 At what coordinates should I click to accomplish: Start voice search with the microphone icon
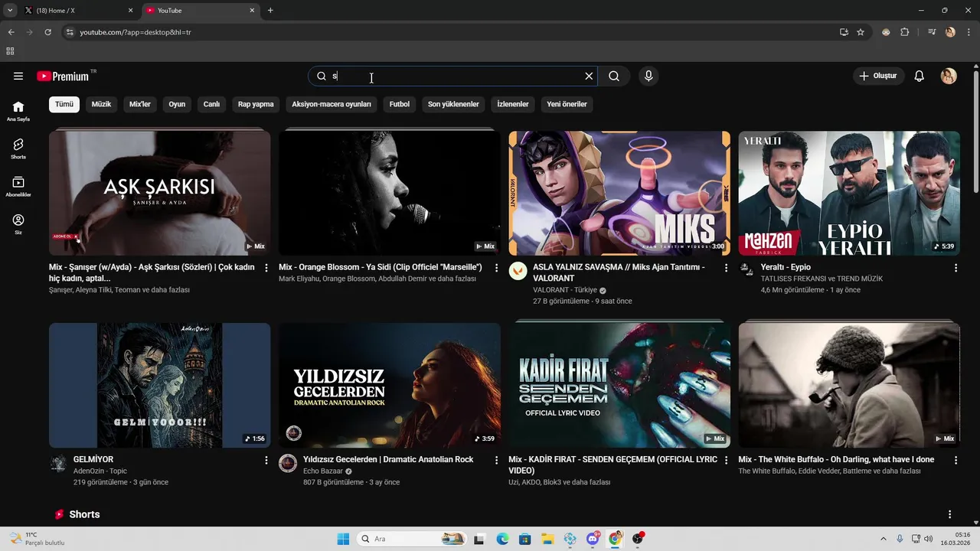(x=648, y=76)
